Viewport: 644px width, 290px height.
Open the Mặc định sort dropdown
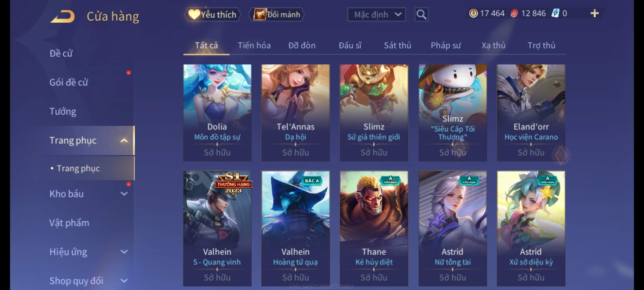point(376,15)
